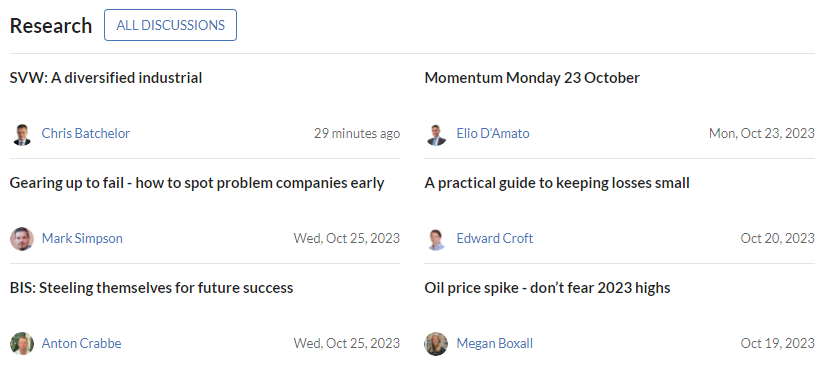The height and width of the screenshot is (381, 825).
Task: Visit Anton Crabbe author name link
Action: click(82, 344)
